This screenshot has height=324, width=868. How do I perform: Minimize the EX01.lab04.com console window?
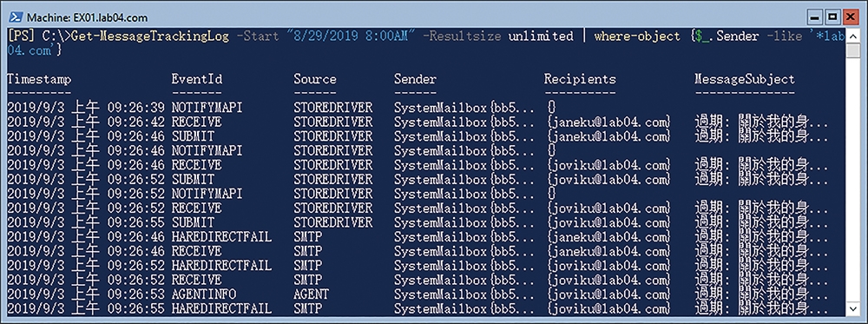[816, 17]
